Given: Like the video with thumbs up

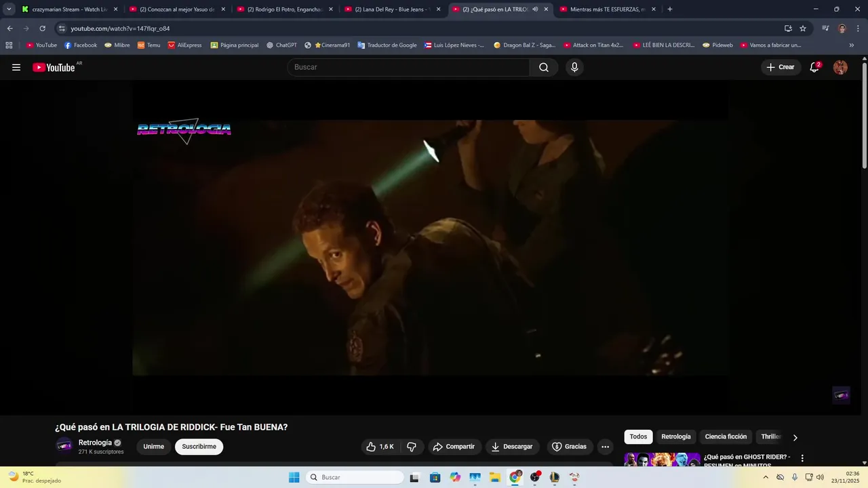Looking at the screenshot, I should click(x=380, y=447).
